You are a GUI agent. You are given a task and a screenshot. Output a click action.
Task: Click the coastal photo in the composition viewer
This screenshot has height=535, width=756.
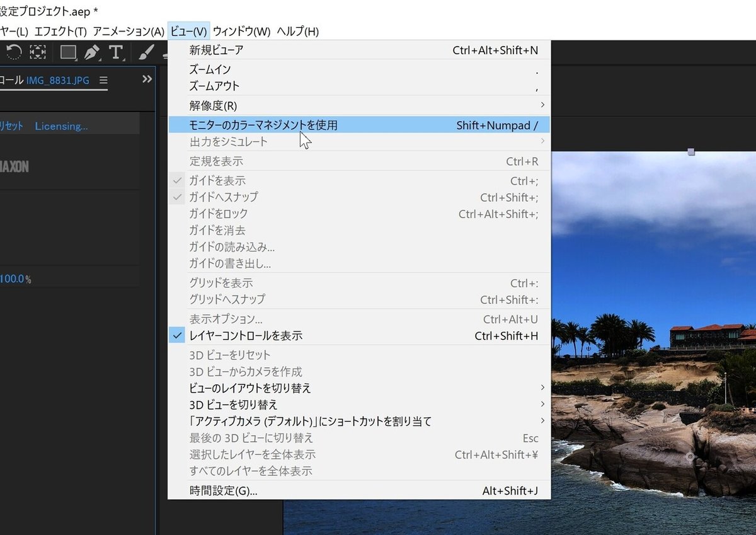coord(653,342)
